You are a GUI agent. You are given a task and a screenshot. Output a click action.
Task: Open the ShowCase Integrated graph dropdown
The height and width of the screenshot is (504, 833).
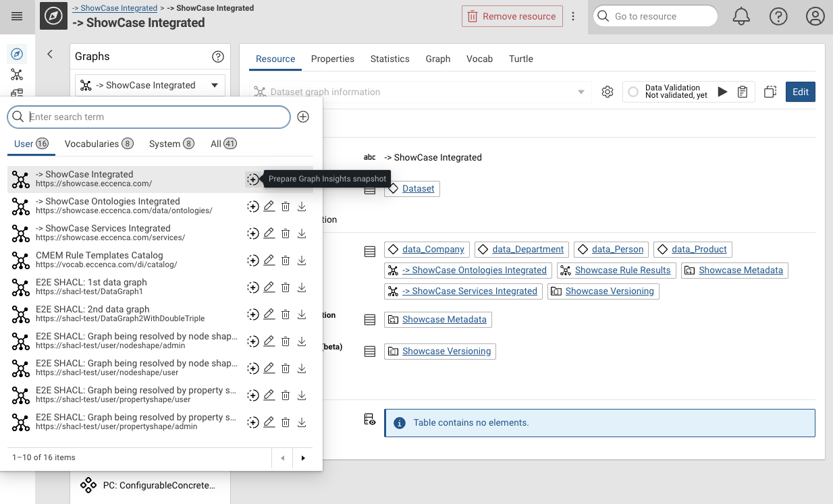click(x=150, y=85)
